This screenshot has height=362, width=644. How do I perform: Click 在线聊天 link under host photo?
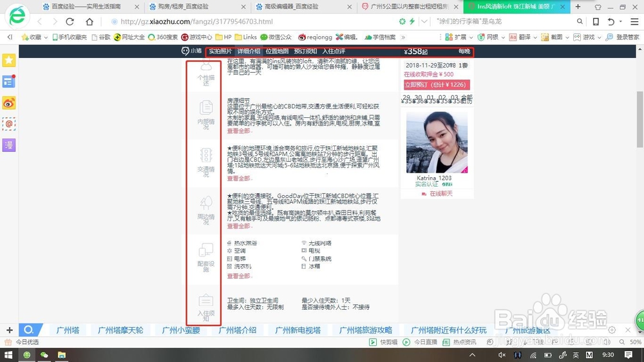pos(437,193)
